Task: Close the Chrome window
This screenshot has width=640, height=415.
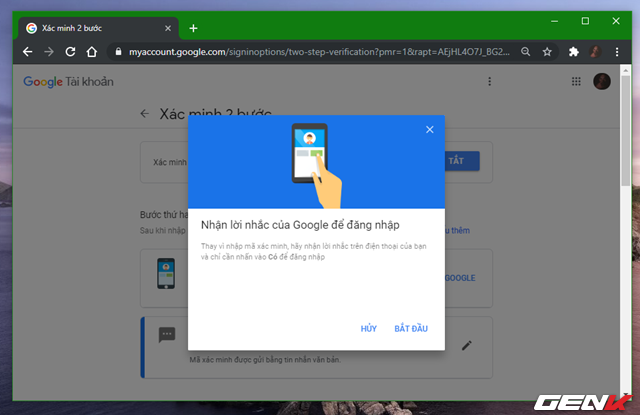Action: pos(616,21)
